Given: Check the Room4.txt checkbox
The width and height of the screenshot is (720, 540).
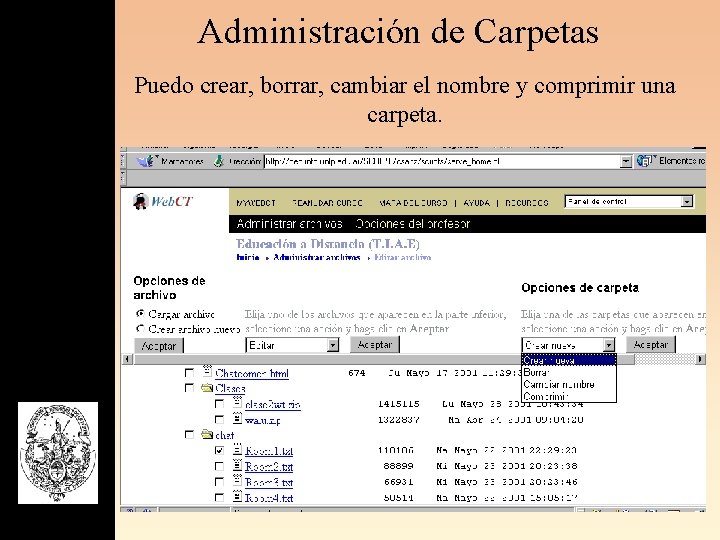Looking at the screenshot, I should [219, 498].
